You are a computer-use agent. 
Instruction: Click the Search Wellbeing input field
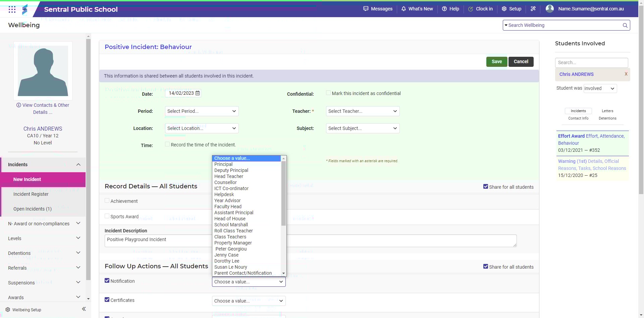pyautogui.click(x=563, y=25)
